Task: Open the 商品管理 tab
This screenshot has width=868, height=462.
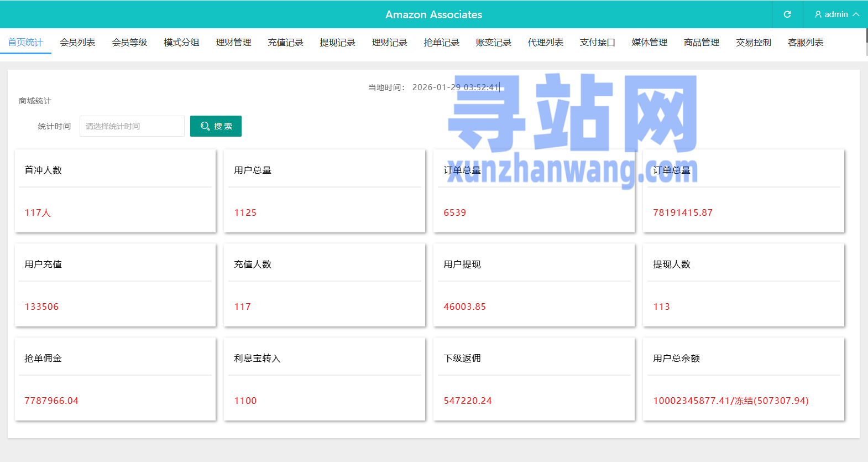Action: coord(701,43)
